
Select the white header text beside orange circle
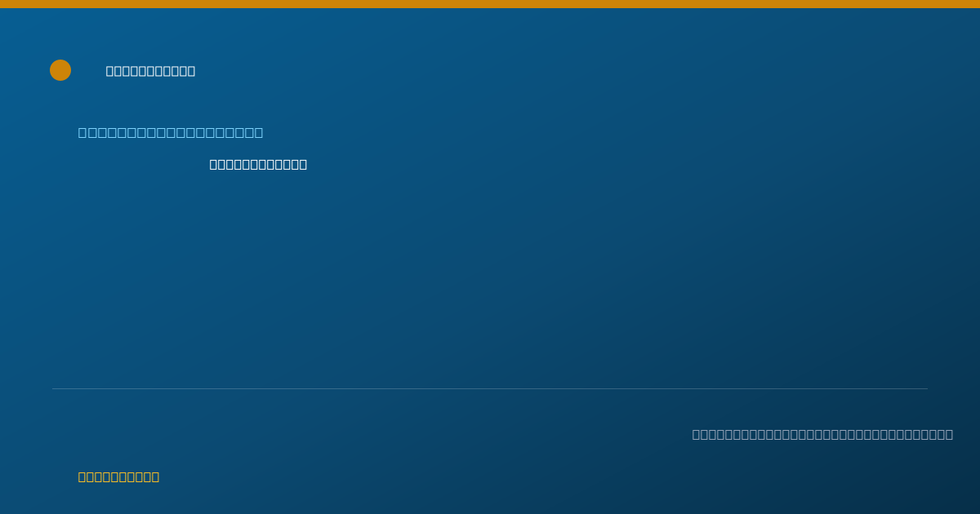click(x=150, y=71)
